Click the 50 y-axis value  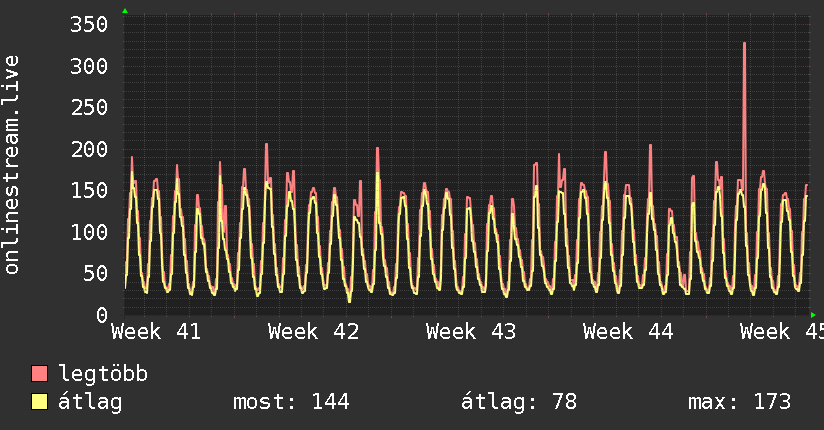95,273
